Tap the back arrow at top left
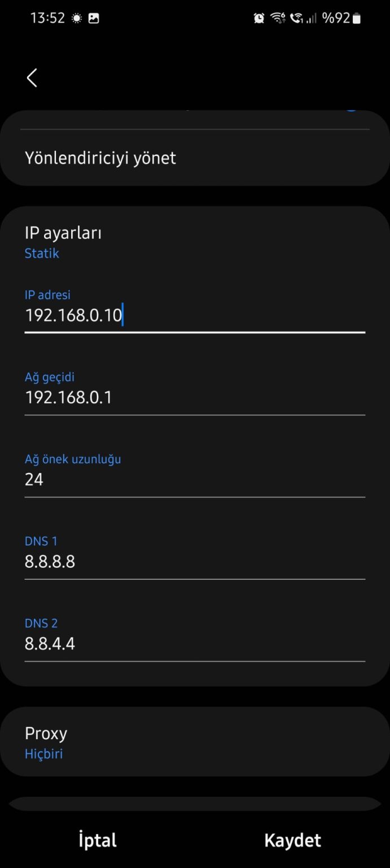The width and height of the screenshot is (390, 868). coord(32,78)
